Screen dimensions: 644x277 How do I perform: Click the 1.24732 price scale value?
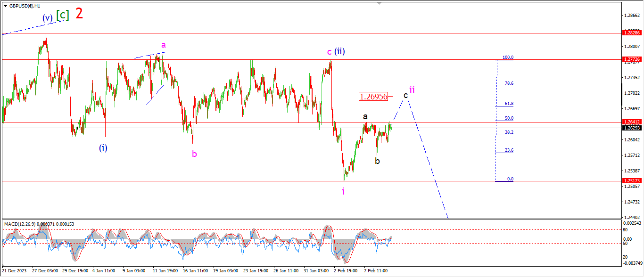(x=632, y=202)
